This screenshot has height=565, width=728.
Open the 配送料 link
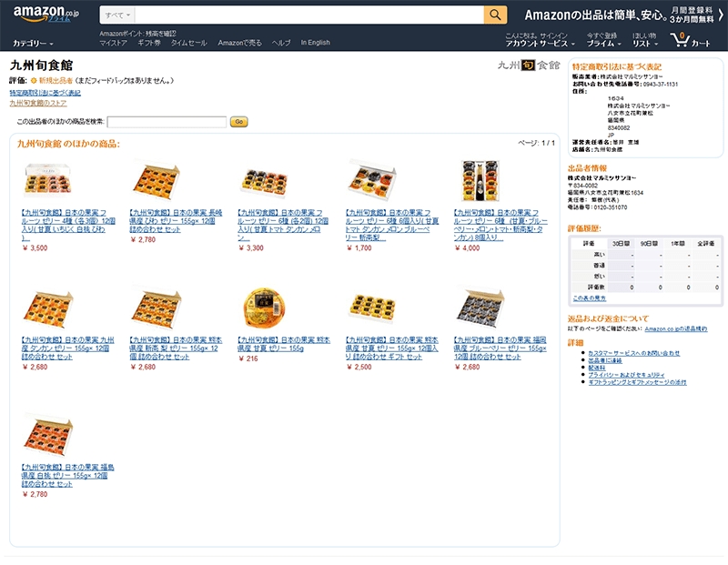click(x=597, y=368)
